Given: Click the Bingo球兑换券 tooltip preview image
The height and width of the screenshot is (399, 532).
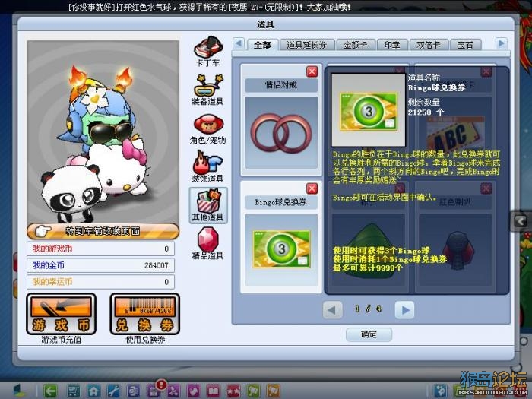Looking at the screenshot, I should coord(369,110).
